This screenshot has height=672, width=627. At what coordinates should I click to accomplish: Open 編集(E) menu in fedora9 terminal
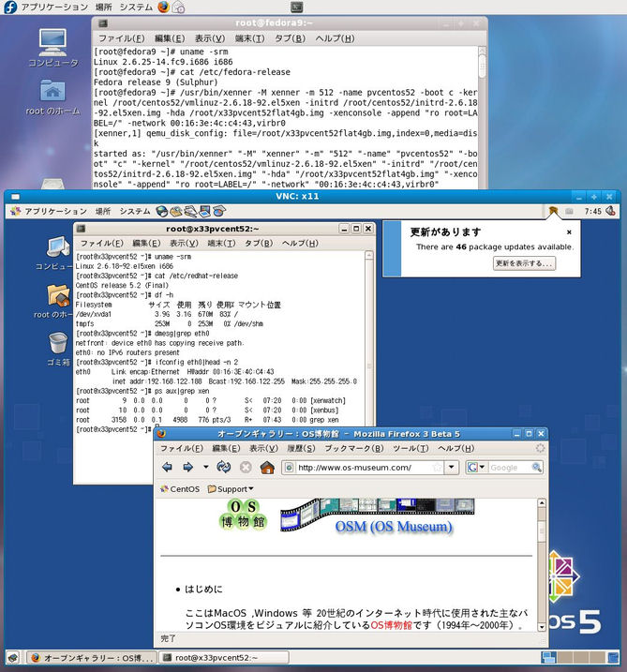pyautogui.click(x=170, y=38)
